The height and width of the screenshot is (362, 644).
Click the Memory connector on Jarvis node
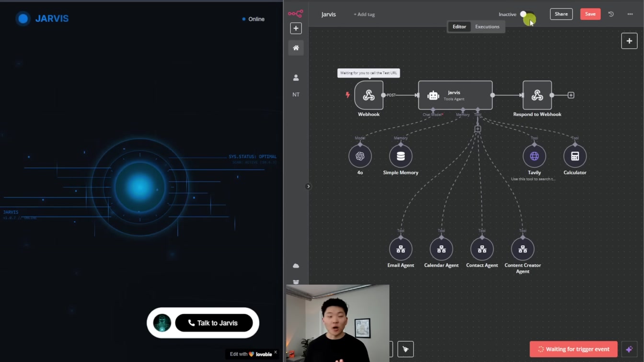pos(463,110)
